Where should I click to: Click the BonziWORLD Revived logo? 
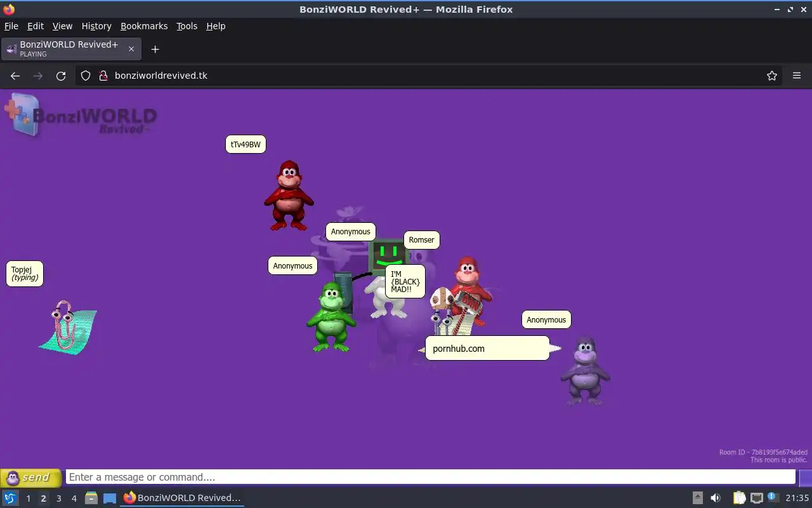(x=80, y=114)
